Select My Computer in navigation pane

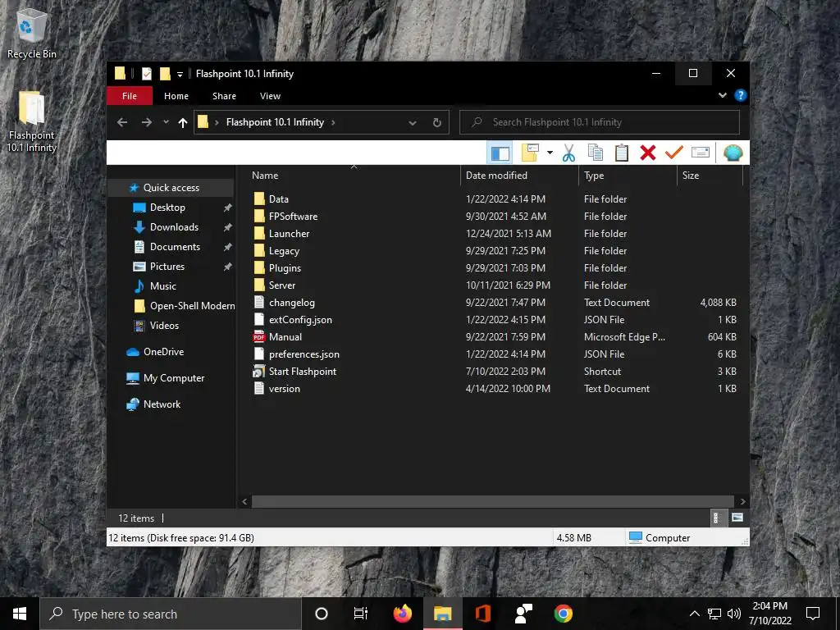click(174, 378)
